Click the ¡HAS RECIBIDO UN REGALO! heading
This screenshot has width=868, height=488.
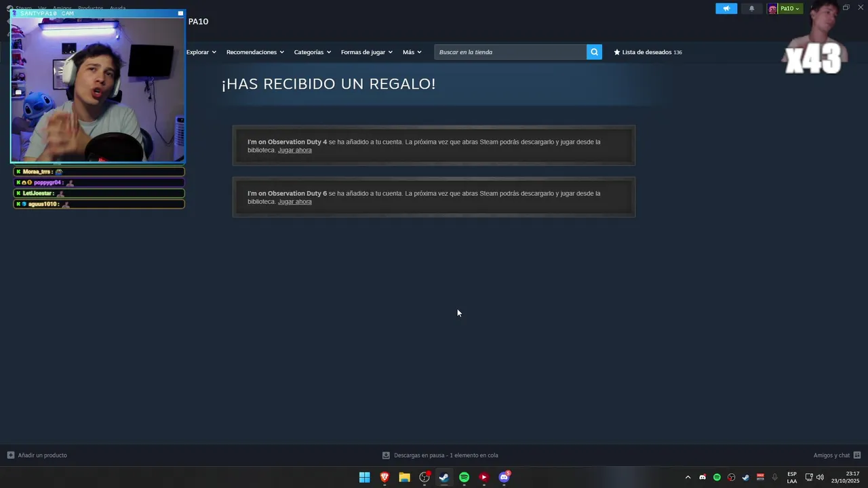[328, 84]
